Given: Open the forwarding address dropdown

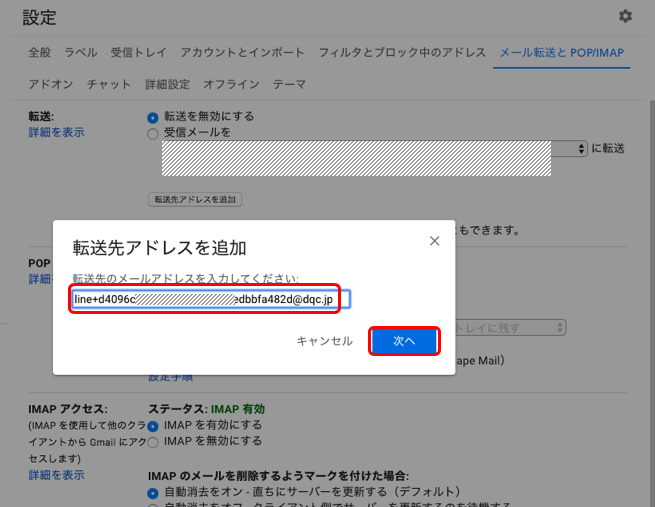Looking at the screenshot, I should click(x=375, y=149).
